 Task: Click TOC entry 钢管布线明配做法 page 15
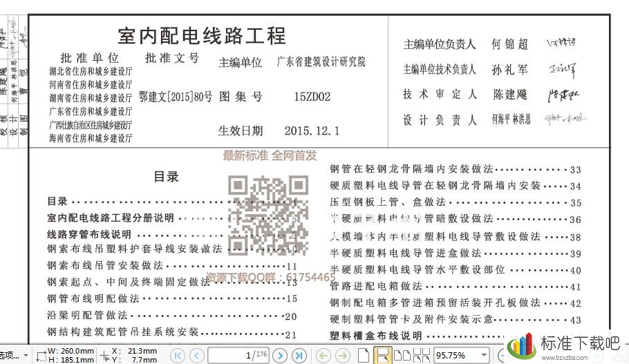tap(171, 298)
